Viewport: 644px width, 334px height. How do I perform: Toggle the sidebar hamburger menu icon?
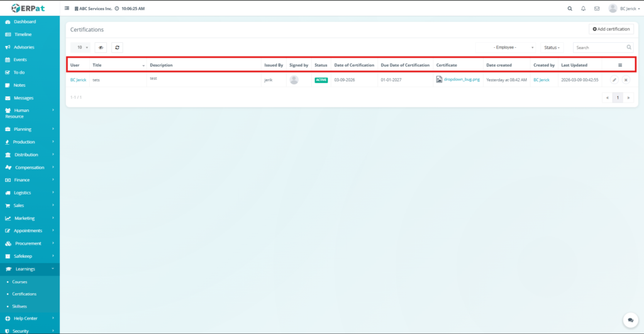click(x=67, y=9)
